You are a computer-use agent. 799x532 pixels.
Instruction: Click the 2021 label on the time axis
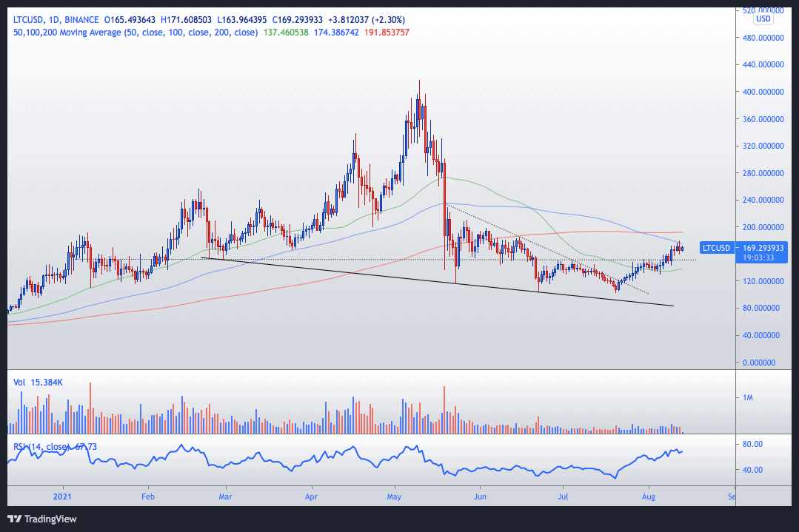[62, 496]
